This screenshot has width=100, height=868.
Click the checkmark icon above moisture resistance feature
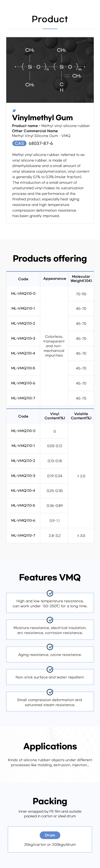click(50, 620)
